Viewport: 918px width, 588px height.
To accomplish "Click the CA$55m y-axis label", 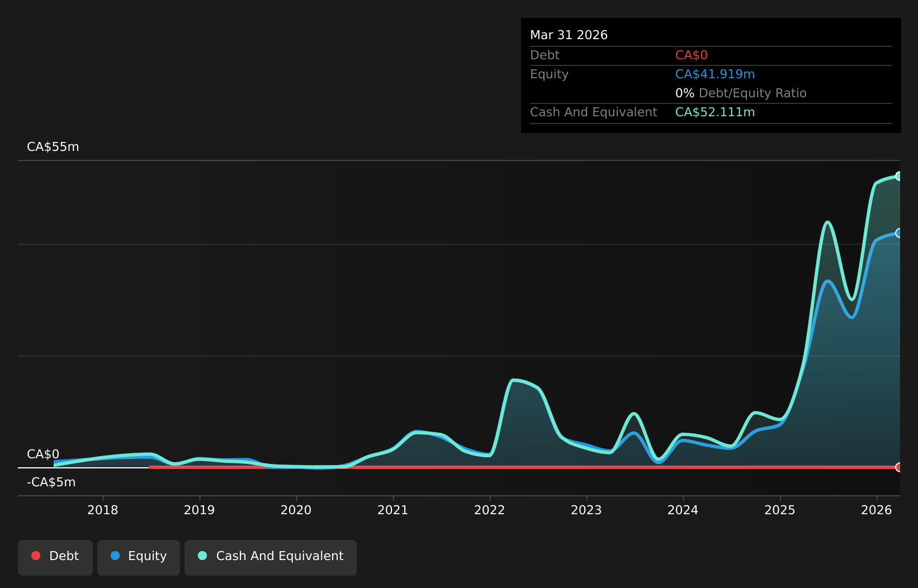I will coord(53,147).
